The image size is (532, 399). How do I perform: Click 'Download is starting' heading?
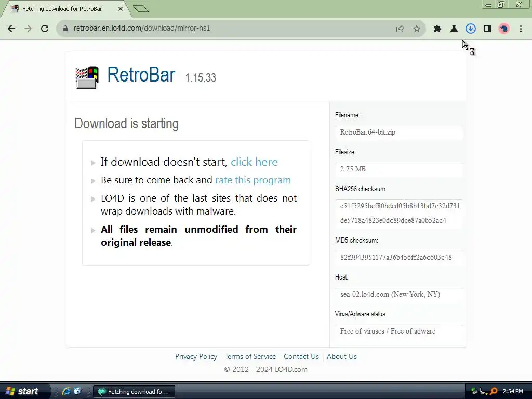click(x=126, y=124)
